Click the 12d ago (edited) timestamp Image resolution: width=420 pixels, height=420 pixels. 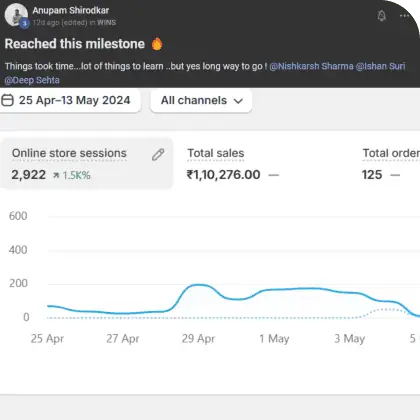tap(60, 23)
